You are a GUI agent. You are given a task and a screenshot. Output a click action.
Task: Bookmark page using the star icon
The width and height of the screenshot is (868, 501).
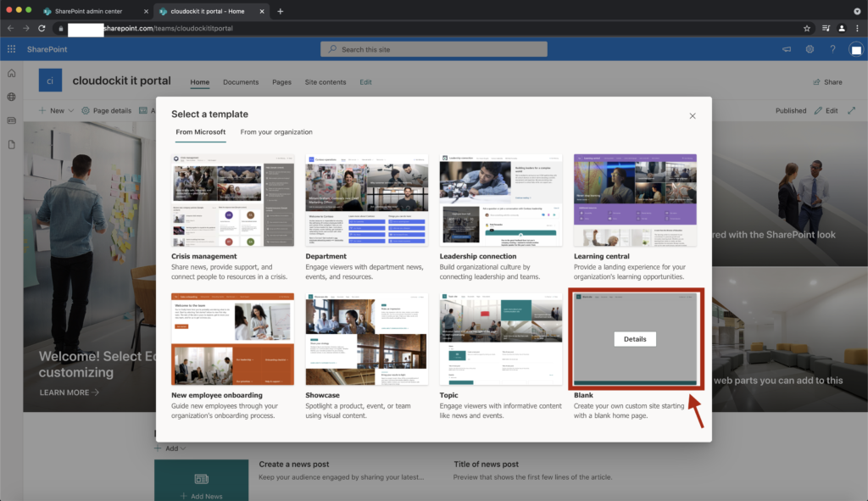tap(807, 28)
